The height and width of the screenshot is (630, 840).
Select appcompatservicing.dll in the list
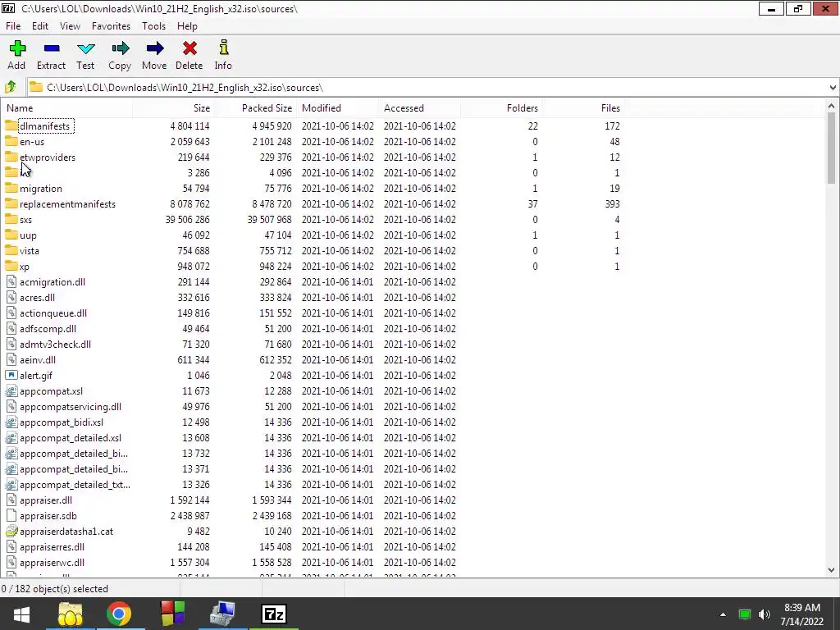pos(71,407)
